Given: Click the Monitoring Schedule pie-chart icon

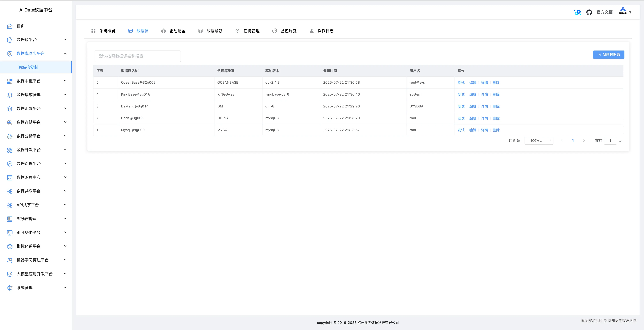Looking at the screenshot, I should click(x=275, y=31).
